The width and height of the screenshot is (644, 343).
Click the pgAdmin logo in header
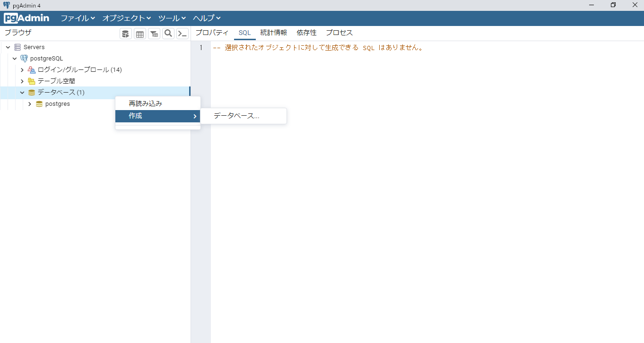pyautogui.click(x=27, y=18)
